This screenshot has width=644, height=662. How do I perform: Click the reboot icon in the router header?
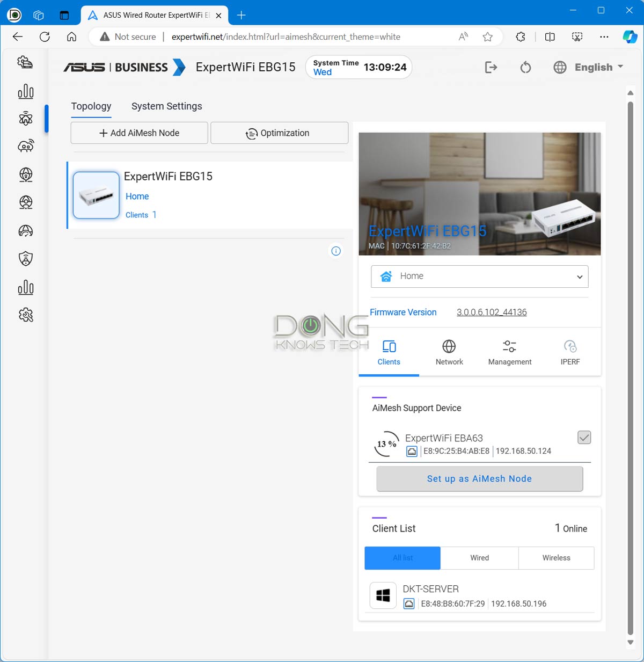coord(525,67)
